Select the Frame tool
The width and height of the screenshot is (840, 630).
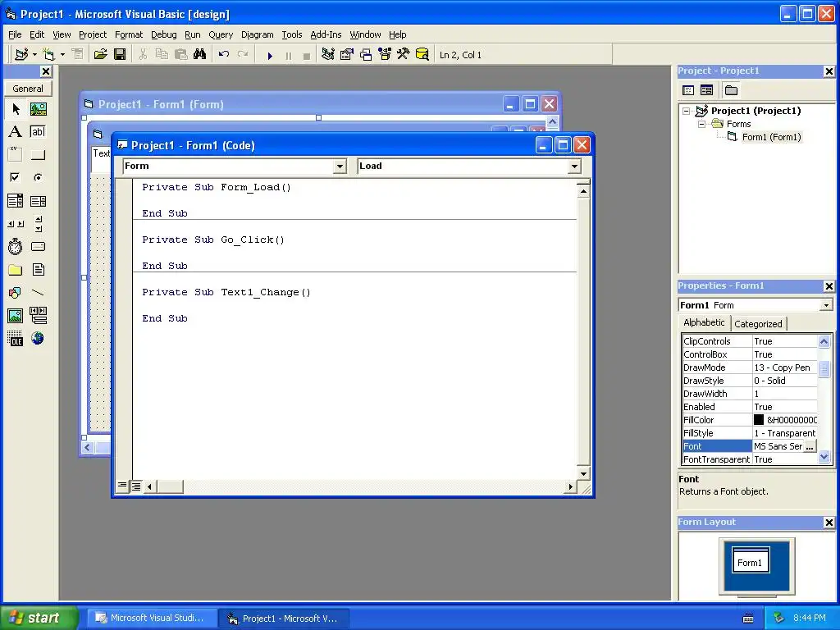click(x=16, y=155)
